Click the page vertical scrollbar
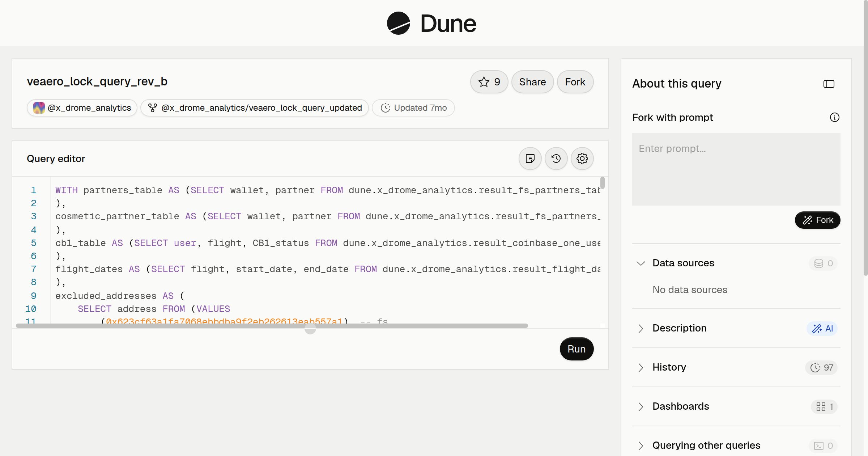The image size is (868, 456). point(865,138)
